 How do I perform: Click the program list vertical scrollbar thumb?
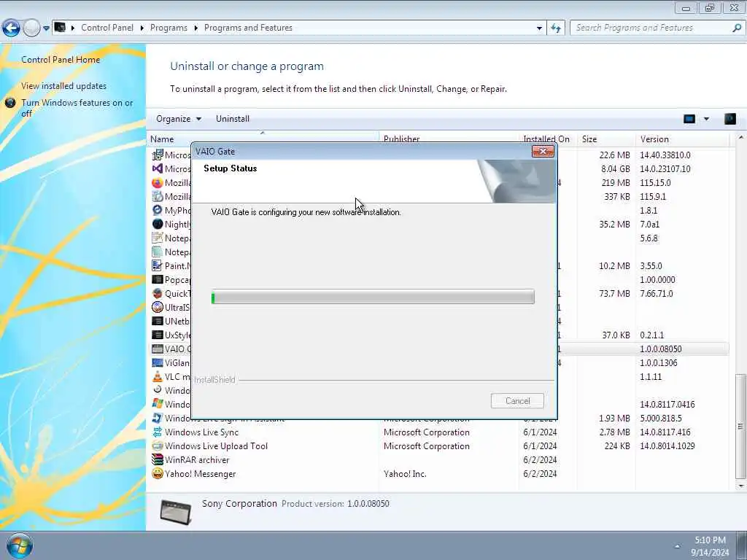pos(740,426)
